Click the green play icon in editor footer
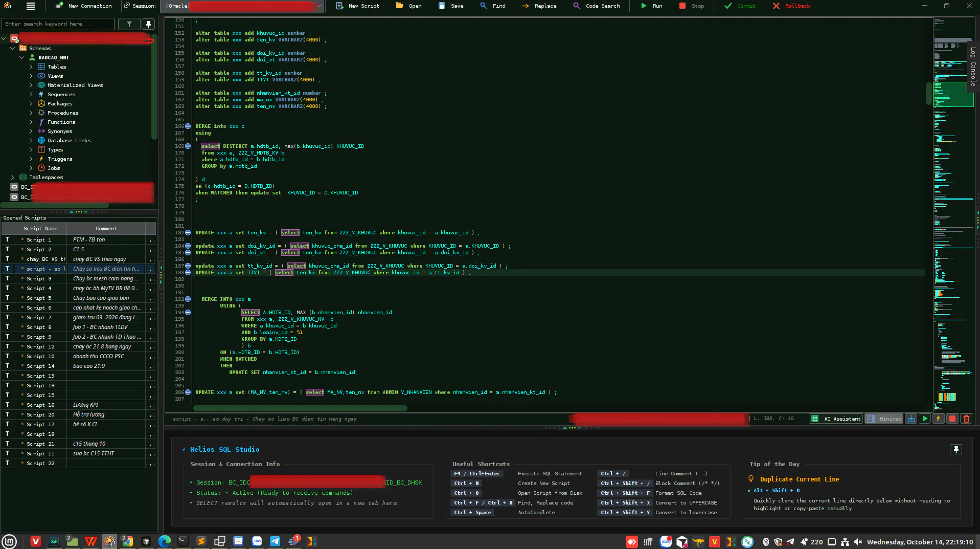 (925, 419)
